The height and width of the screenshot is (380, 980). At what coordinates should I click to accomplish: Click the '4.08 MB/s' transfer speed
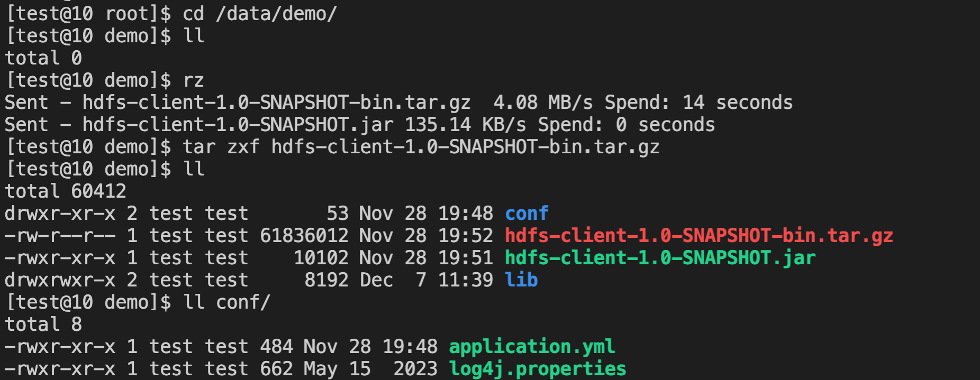coord(542,103)
